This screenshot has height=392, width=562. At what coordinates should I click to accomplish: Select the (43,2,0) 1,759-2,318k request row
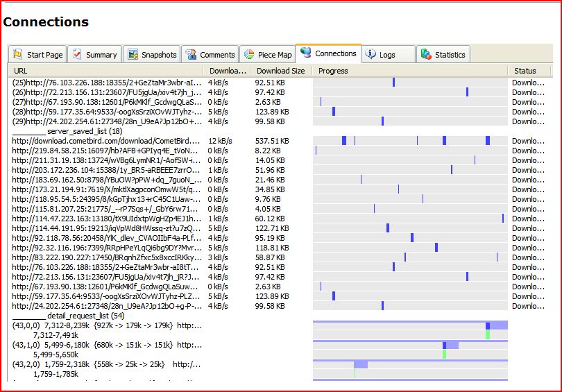click(x=280, y=364)
